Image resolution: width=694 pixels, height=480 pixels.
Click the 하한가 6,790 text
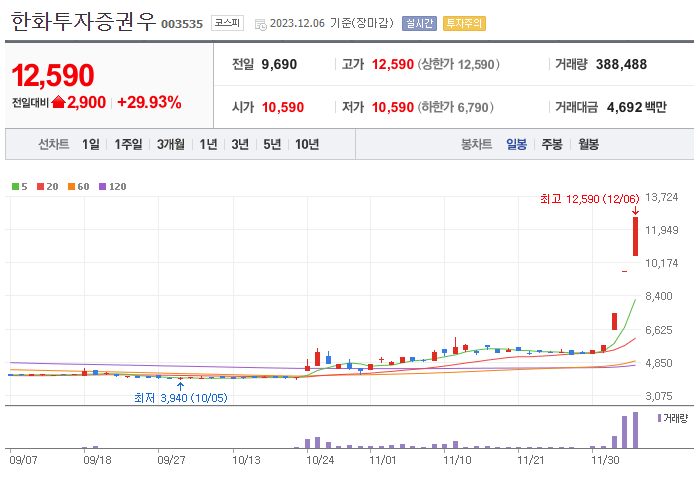pyautogui.click(x=455, y=107)
